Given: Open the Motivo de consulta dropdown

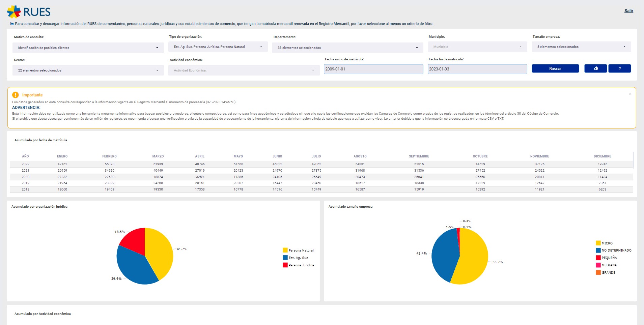Looking at the screenshot, I should point(88,48).
